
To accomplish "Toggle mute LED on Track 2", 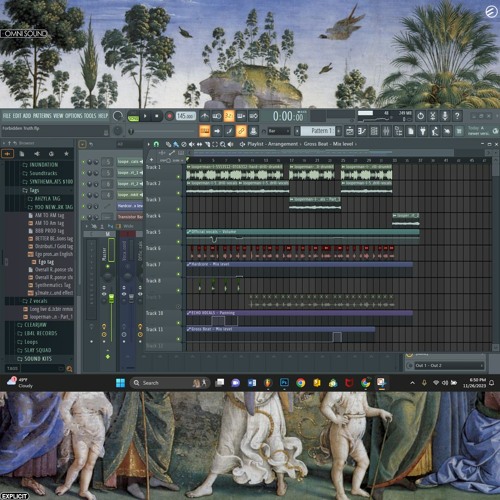I will (178, 193).
